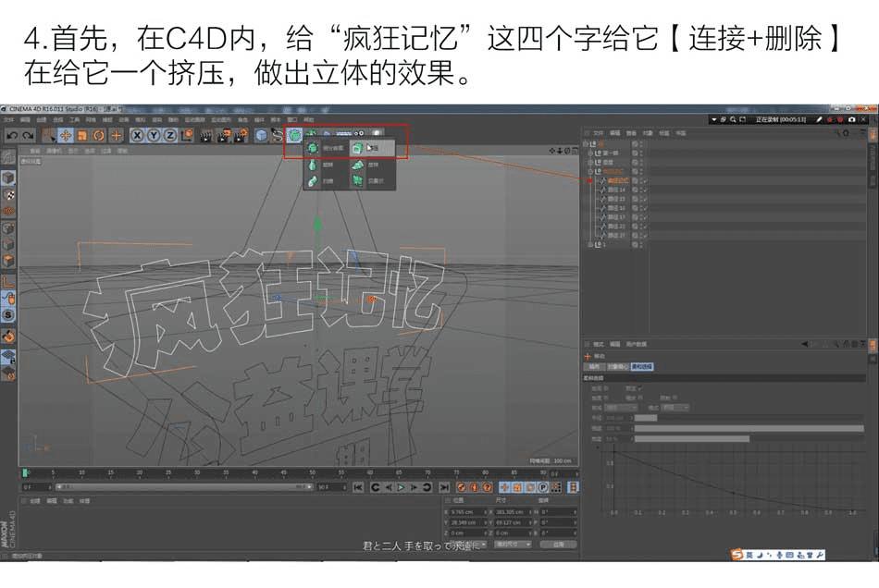Toggle enable checkmark of spline 14
This screenshot has height=588, width=879.
(646, 190)
